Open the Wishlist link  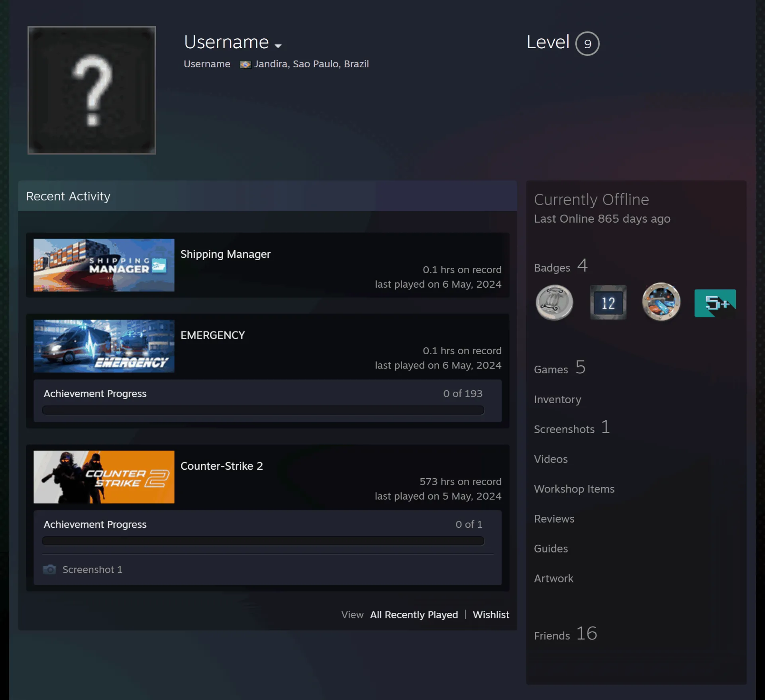click(491, 615)
